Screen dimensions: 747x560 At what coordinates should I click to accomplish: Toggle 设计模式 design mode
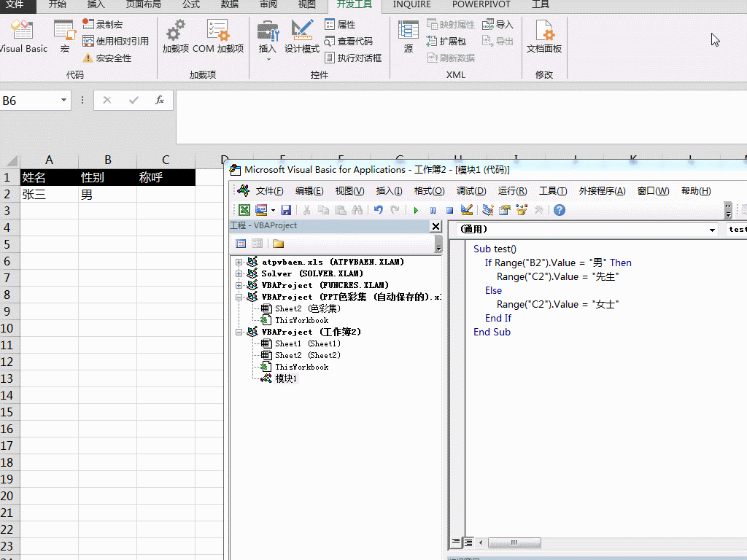coord(302,36)
